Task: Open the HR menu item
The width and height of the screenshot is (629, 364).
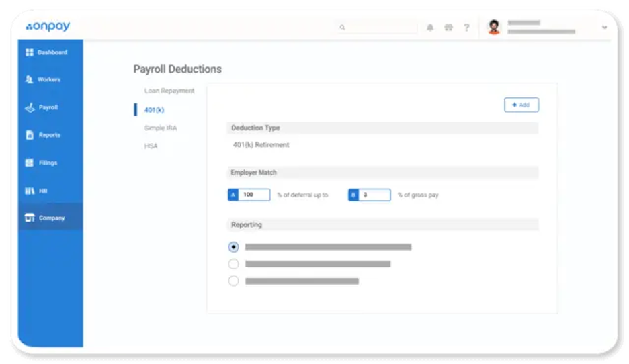Action: point(50,191)
